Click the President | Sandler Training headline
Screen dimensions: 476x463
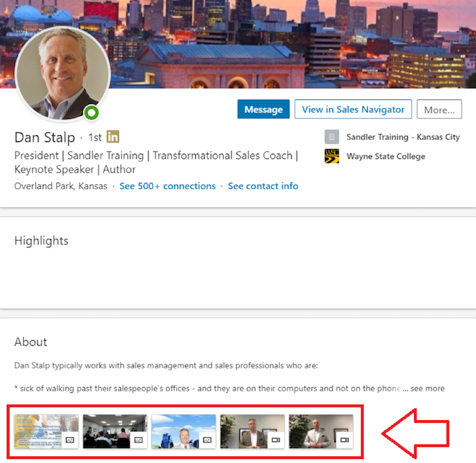click(156, 162)
